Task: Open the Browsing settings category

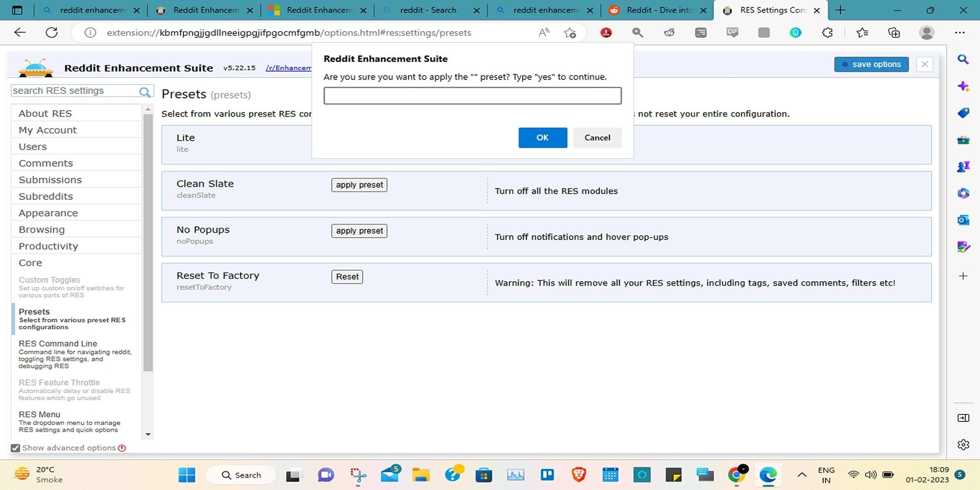Action: coord(76,230)
